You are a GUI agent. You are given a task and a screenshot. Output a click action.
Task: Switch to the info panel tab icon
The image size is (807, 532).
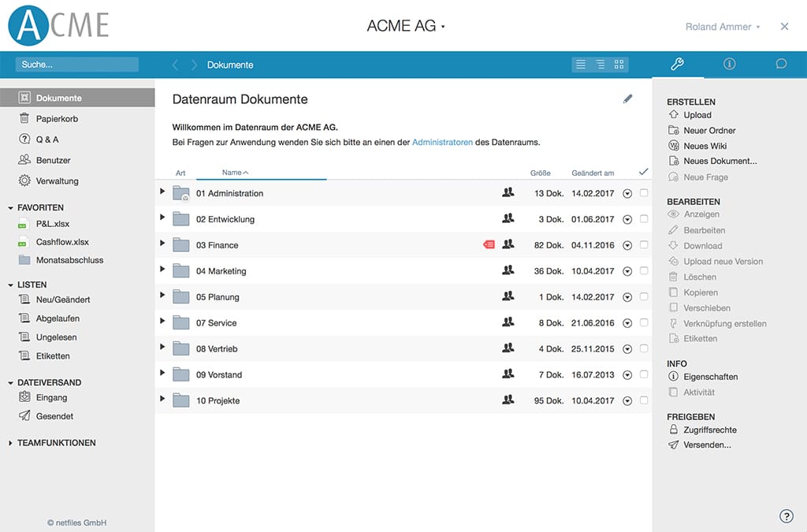coord(729,65)
